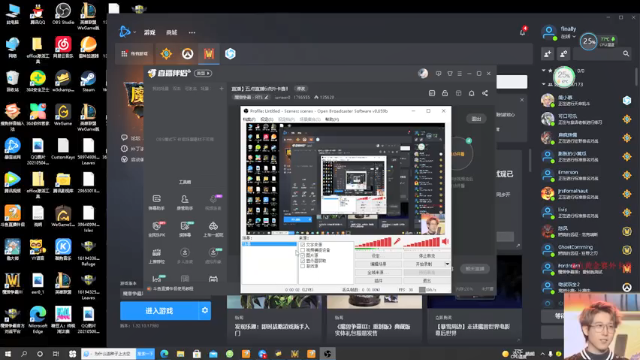640x360 pixels.
Task: Click the 停止串流 stop streaming button
Action: coord(427,256)
